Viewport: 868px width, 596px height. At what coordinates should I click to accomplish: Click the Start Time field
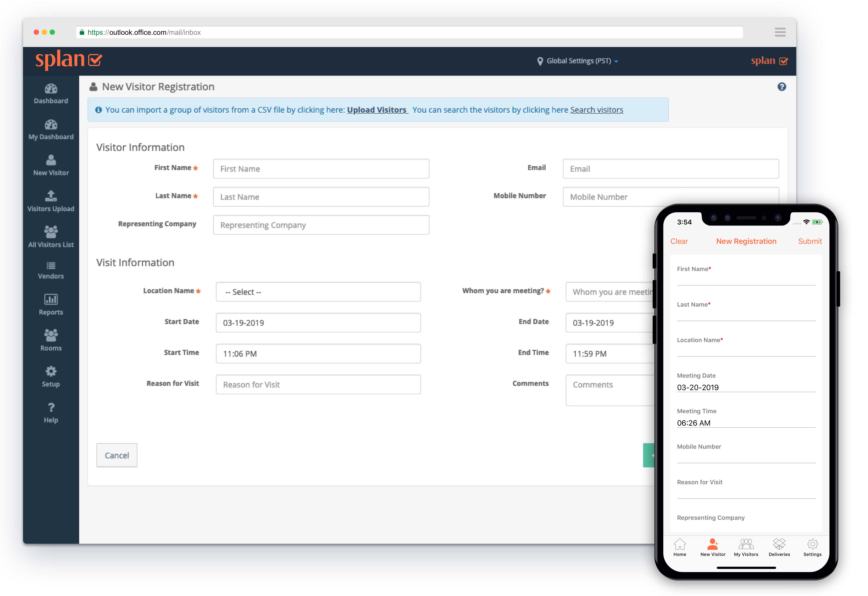pyautogui.click(x=318, y=354)
